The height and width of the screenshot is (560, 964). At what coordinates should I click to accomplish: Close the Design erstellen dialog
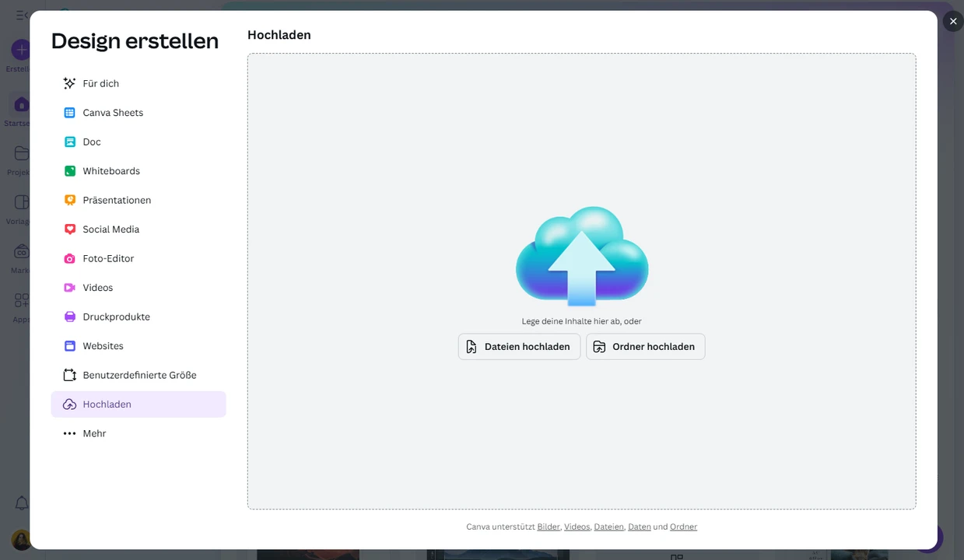tap(953, 21)
